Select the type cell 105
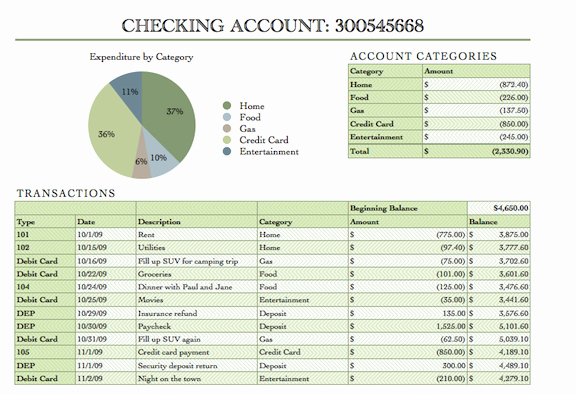This screenshot has height=394, width=576. pyautogui.click(x=45, y=352)
